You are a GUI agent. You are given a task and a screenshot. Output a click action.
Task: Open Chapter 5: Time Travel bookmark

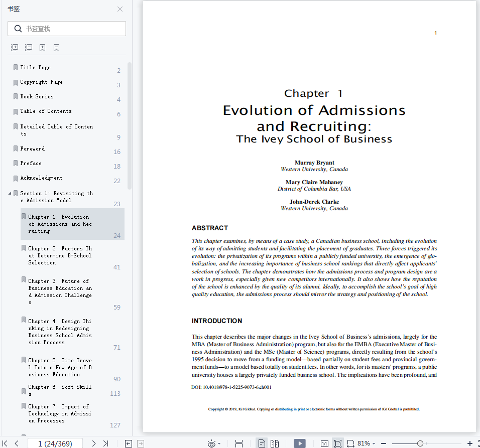point(60,367)
